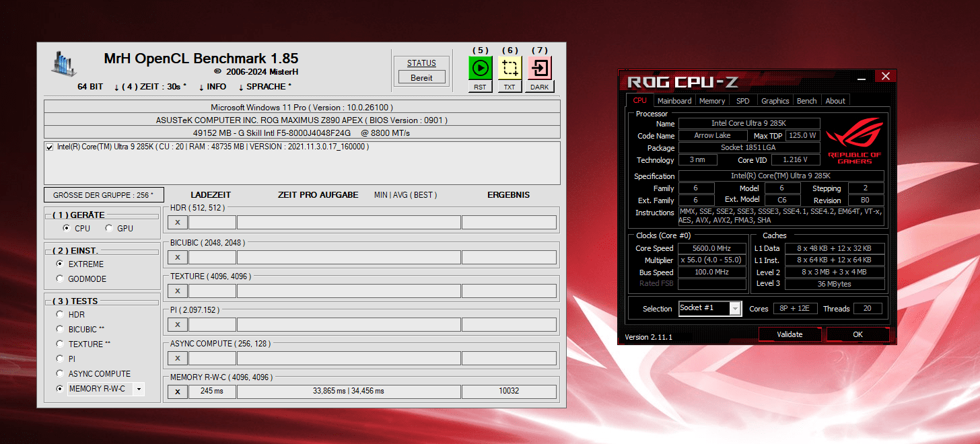Image resolution: width=980 pixels, height=444 pixels.
Task: Click the Cores 8P + 12E value
Action: (794, 308)
